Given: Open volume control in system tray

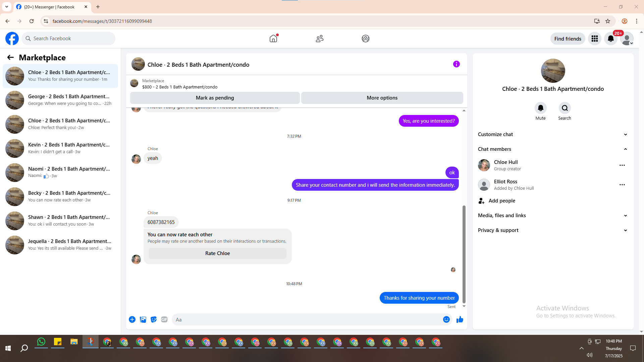Looking at the screenshot, I should point(590,355).
